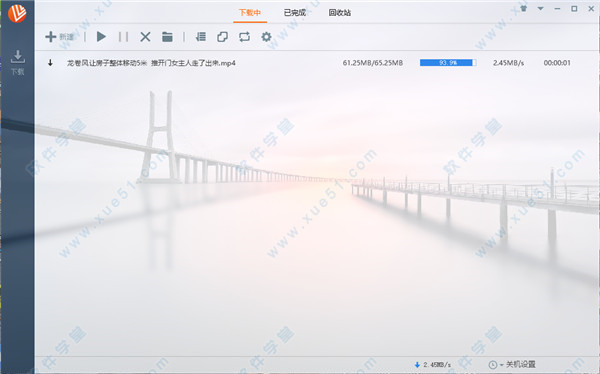Start the selected download with play icon
The height and width of the screenshot is (374, 600).
click(101, 37)
